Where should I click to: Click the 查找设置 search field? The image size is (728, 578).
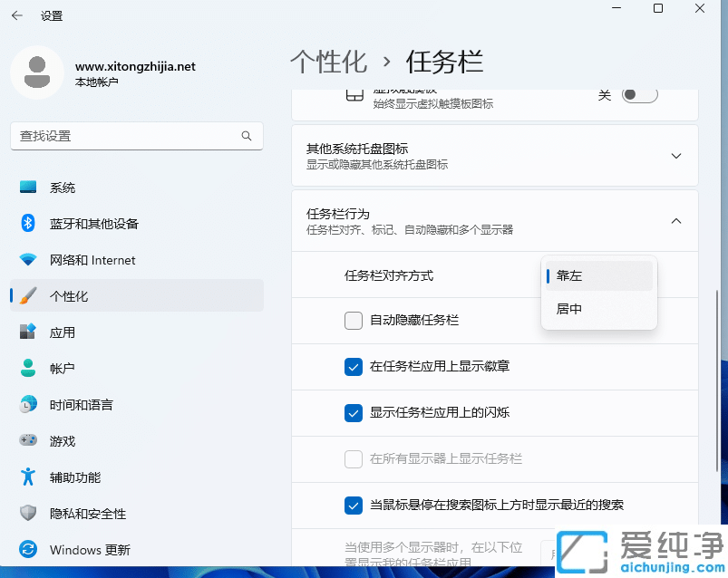(137, 136)
